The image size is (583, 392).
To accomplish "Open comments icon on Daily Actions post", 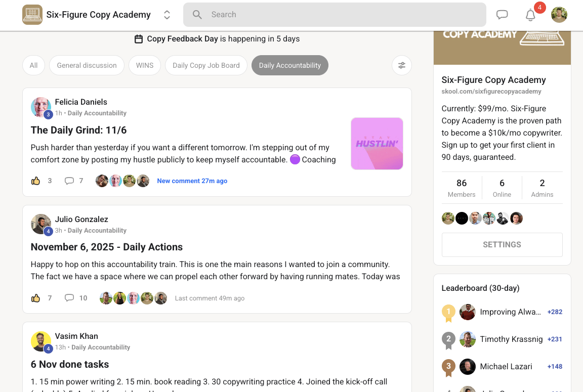I will coord(69,298).
